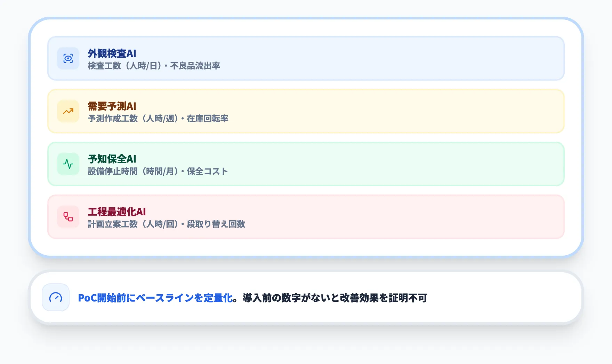Click the process nodes icon on 工程最適化AI card
The height and width of the screenshot is (364, 612).
(x=68, y=216)
